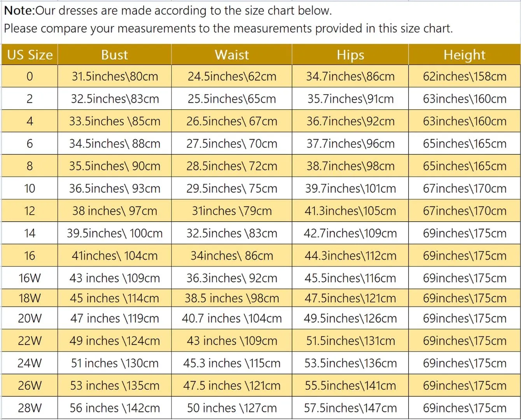Click bust cell 38 inches\ 97cm
The height and width of the screenshot is (420, 521).
[115, 211]
